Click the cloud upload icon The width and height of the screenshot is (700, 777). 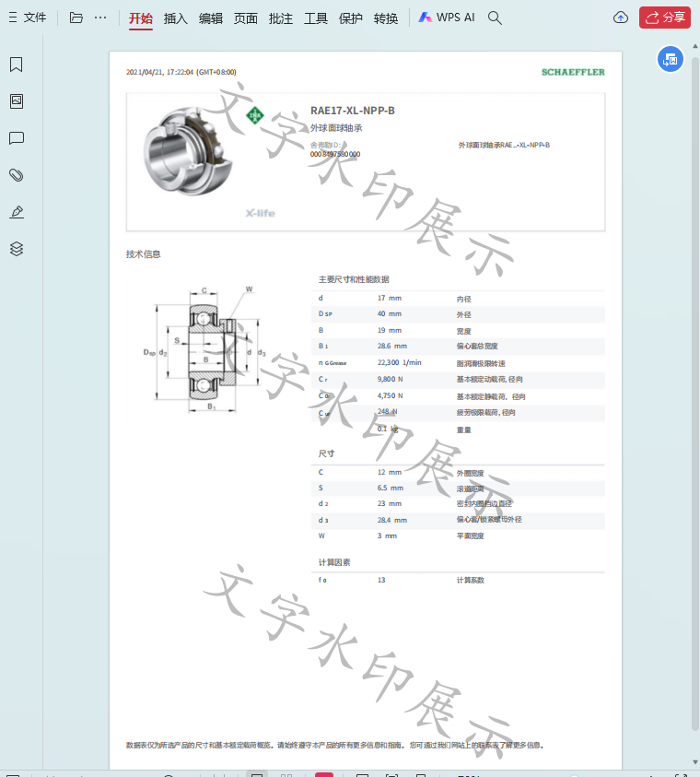[620, 18]
